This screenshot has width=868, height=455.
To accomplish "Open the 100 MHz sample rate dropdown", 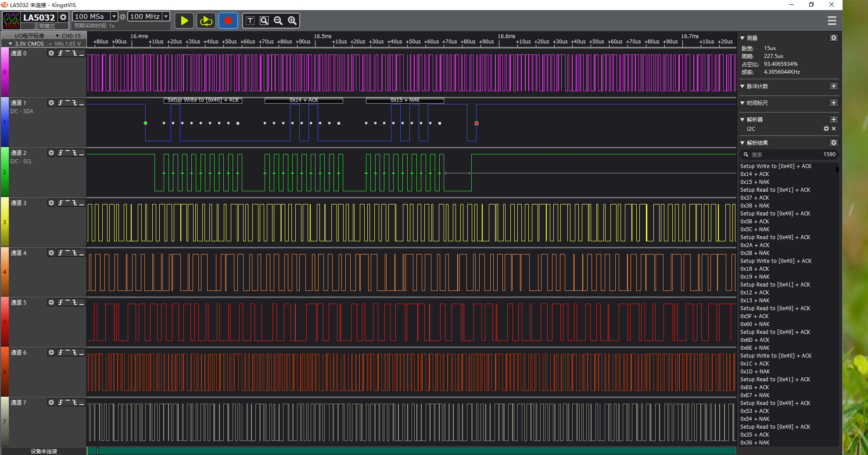I will tap(166, 17).
